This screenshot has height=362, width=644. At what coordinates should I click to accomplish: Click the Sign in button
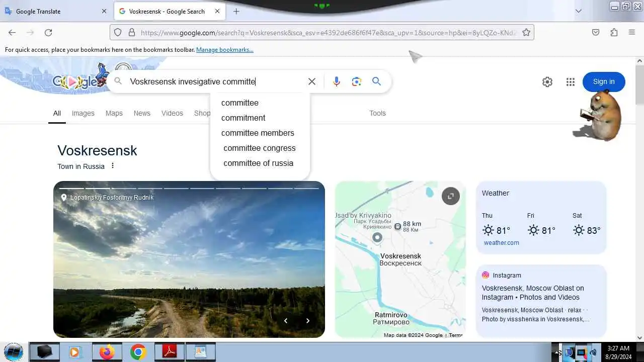pyautogui.click(x=604, y=81)
